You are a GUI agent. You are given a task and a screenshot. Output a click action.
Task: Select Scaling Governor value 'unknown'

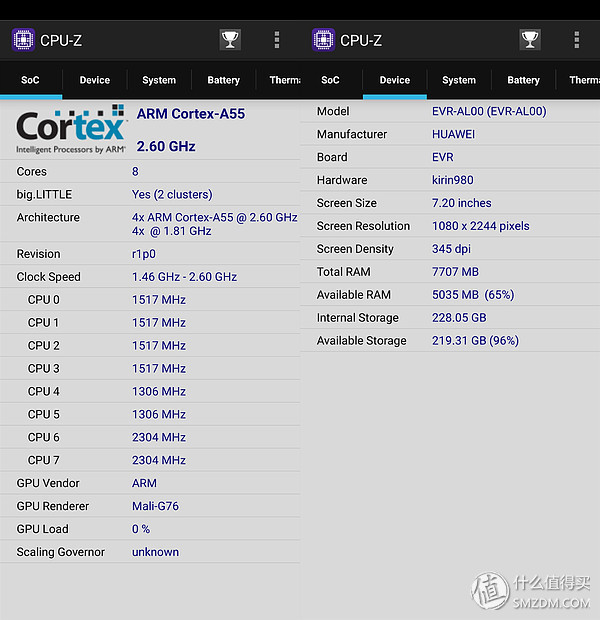[x=155, y=552]
